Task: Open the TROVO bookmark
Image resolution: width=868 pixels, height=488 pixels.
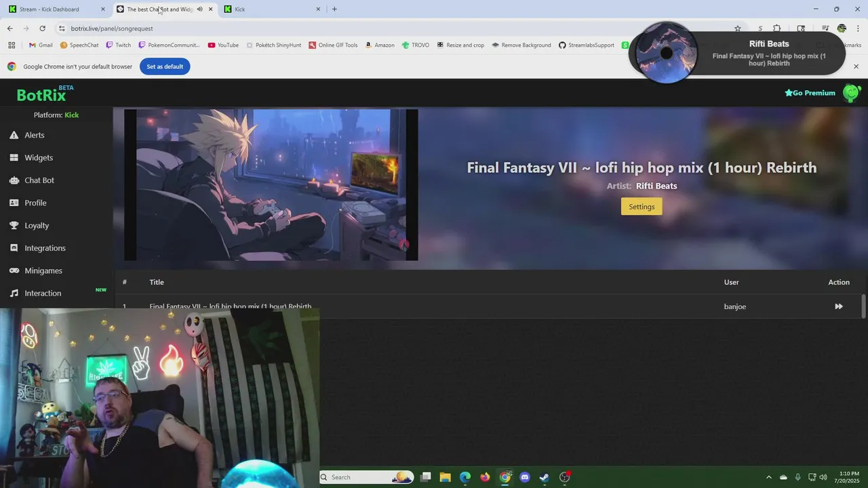Action: pos(415,45)
